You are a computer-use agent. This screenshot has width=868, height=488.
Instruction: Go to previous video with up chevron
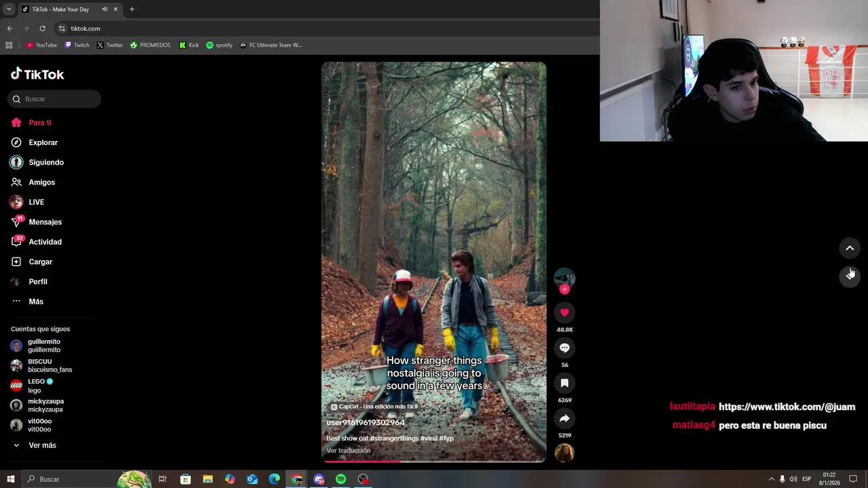(x=850, y=248)
